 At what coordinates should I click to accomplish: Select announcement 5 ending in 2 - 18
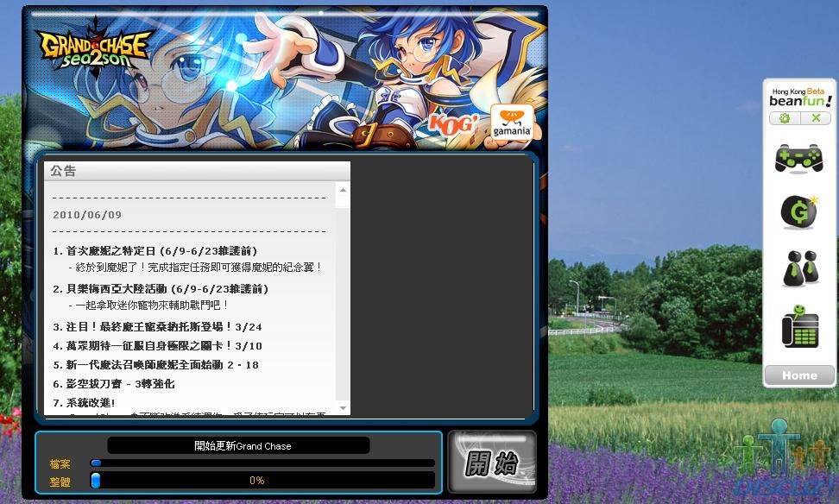[x=155, y=365]
